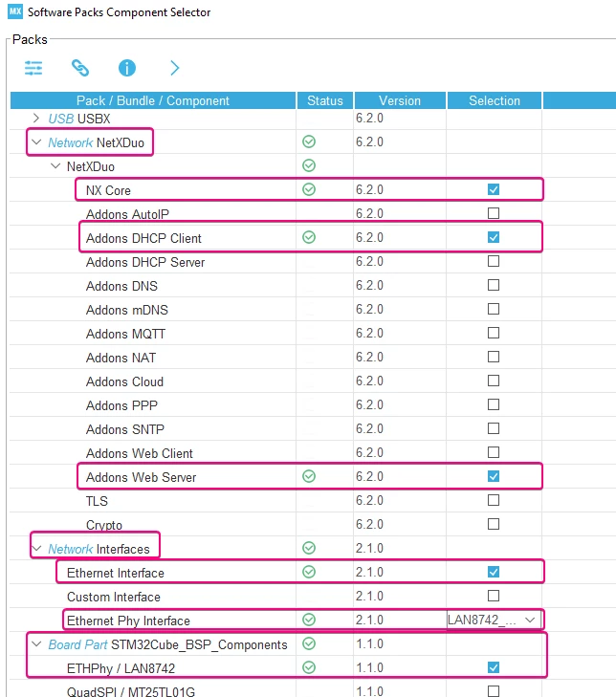Sort by Pack / Bundle / Component header

pos(153,100)
